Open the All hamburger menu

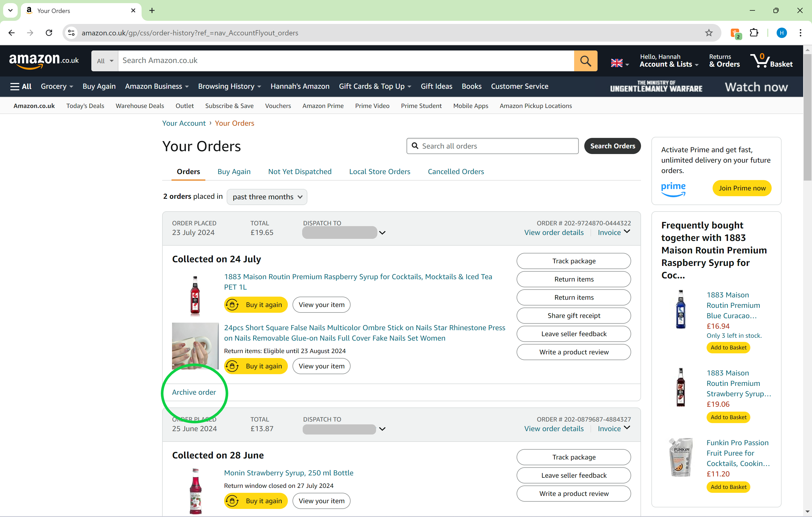21,87
